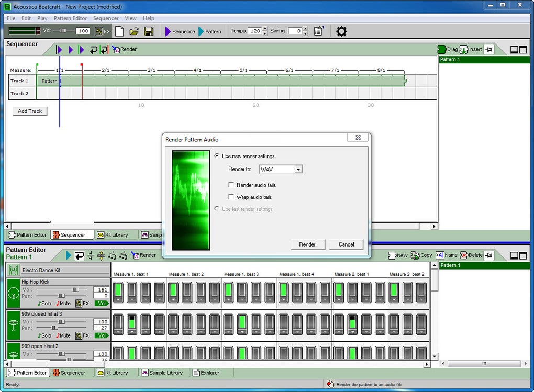Open the master FX button in top toolbar
Screen dimensions: 534x392
pos(103,31)
